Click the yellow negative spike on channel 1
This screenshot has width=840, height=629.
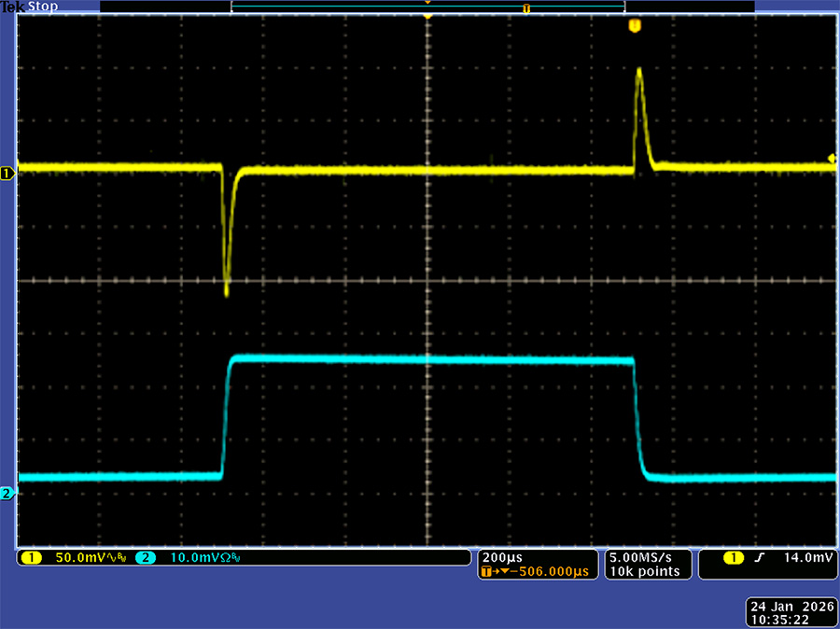227,231
